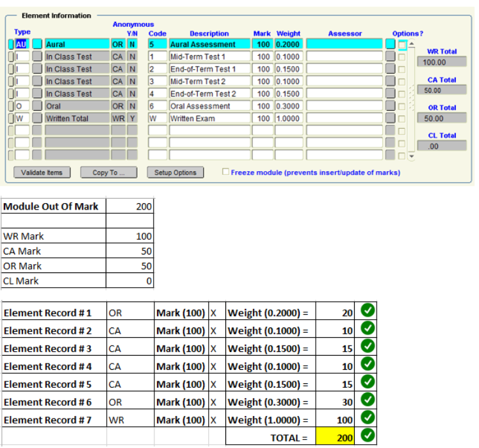Click the green checkmark for Element Record #1
The height and width of the screenshot is (448, 479).
pos(368,312)
